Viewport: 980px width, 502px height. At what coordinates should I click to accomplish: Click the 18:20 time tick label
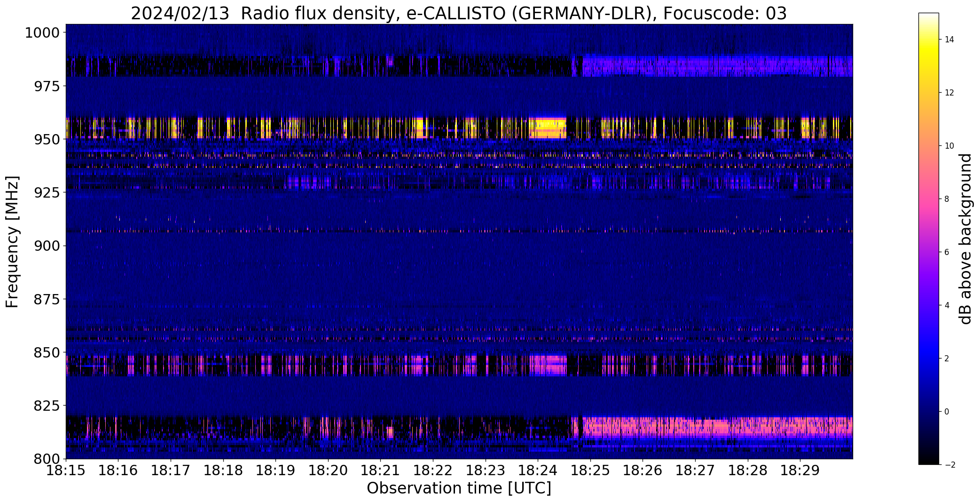[x=328, y=470]
